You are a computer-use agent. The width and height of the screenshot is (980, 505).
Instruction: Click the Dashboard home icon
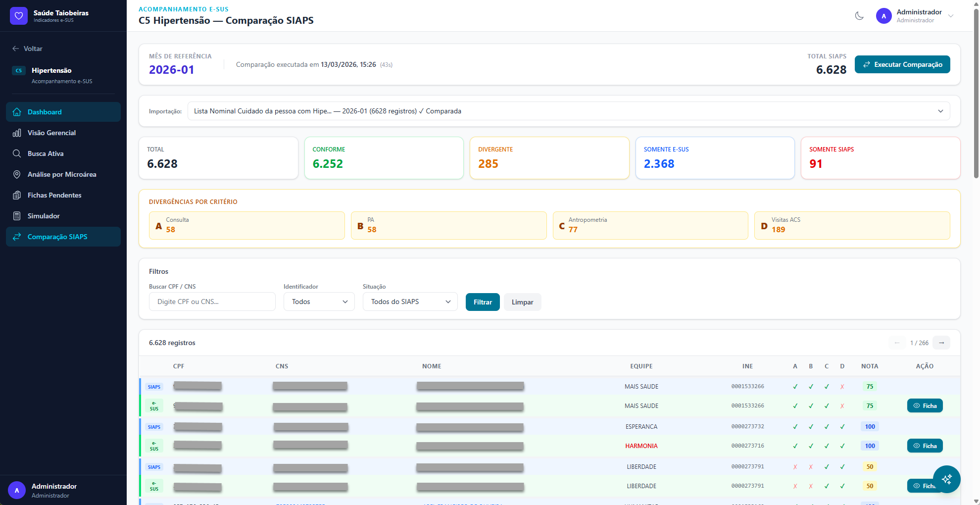(x=17, y=112)
